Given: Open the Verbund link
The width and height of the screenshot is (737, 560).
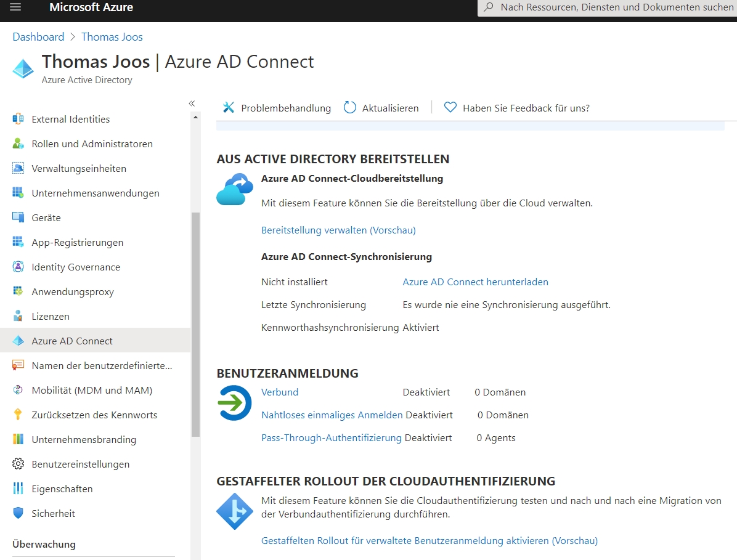Looking at the screenshot, I should point(280,392).
